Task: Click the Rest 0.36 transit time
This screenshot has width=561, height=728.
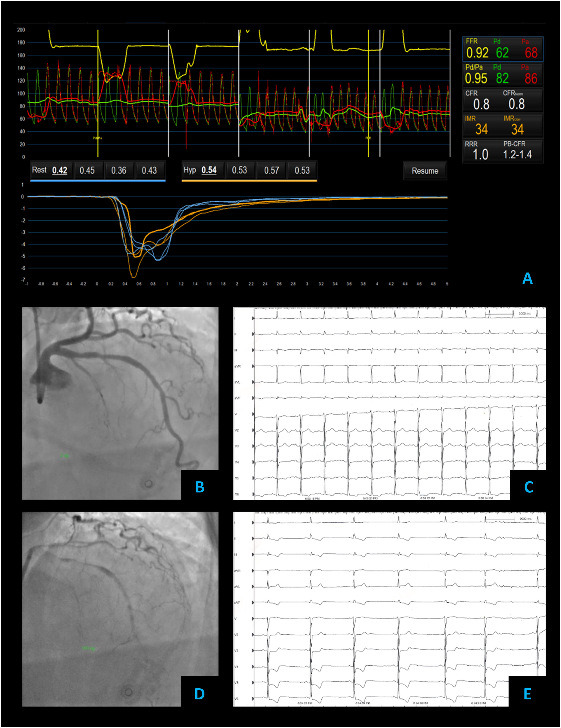Action: pyautogui.click(x=119, y=170)
